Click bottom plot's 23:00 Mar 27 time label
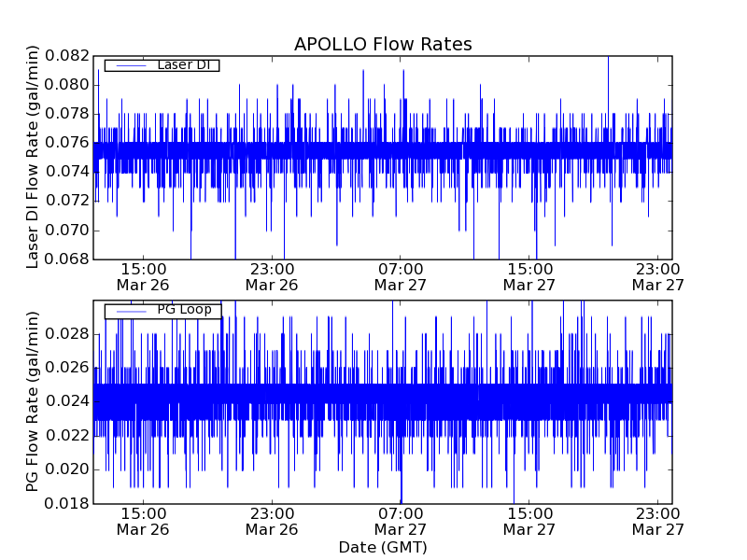747x560 pixels. click(x=658, y=521)
